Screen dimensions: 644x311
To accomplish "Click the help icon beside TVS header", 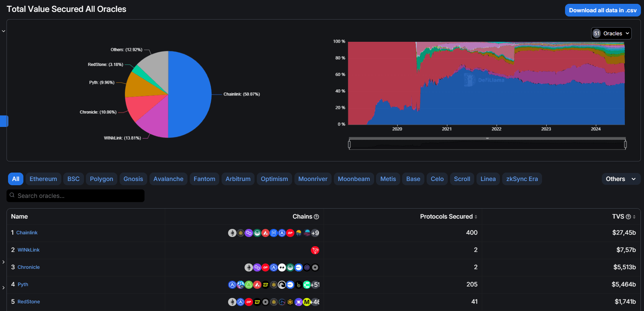I will click(628, 217).
